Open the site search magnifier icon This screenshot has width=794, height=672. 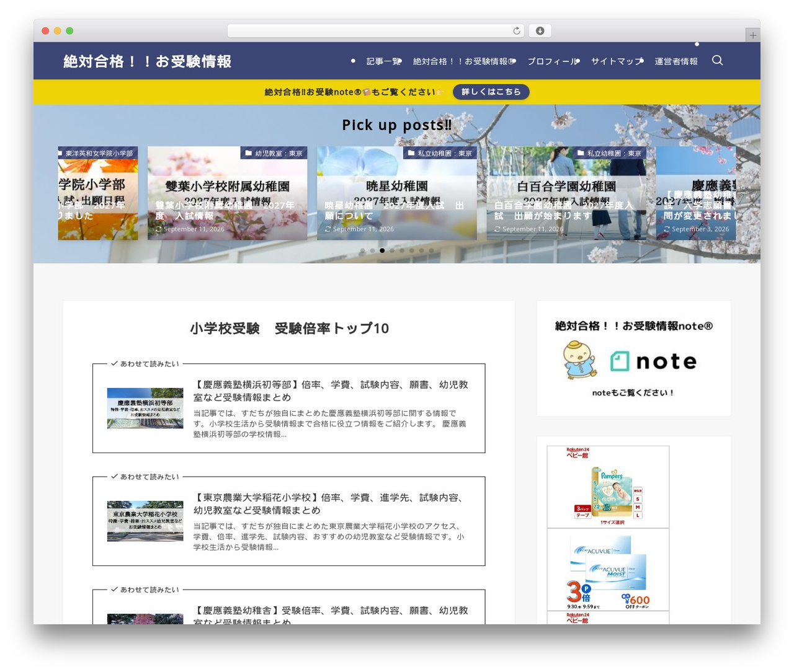click(718, 61)
